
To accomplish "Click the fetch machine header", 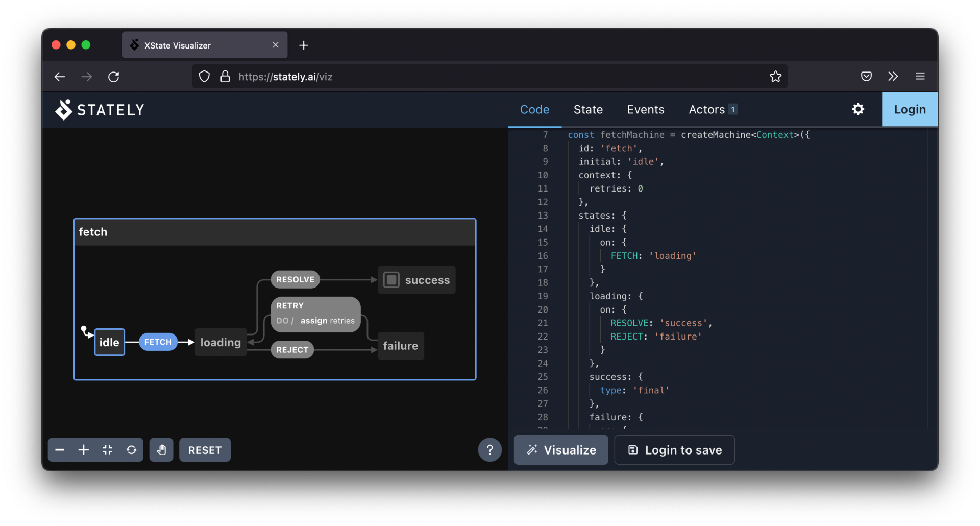I will point(275,232).
